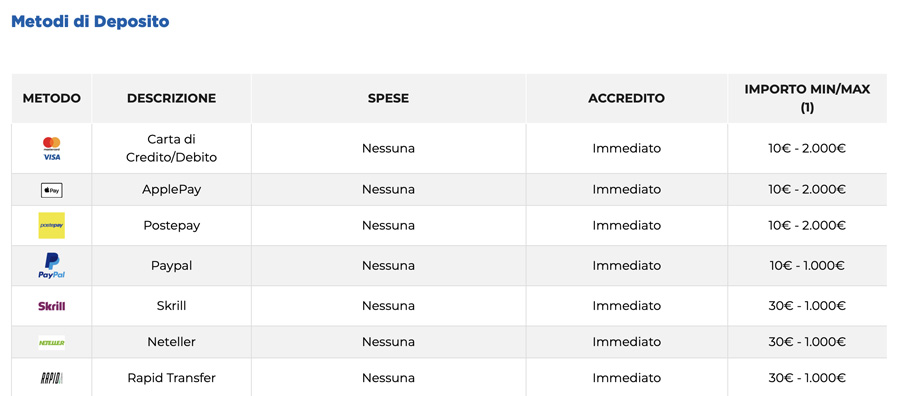Select the DESCRIZIONE column header

point(172,98)
